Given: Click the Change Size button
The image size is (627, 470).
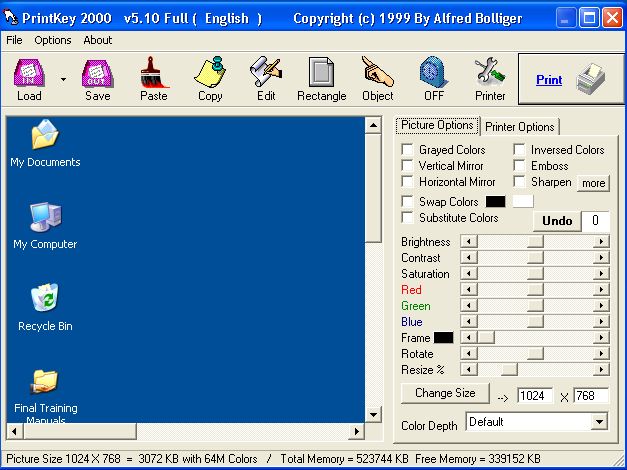Looking at the screenshot, I should [445, 393].
